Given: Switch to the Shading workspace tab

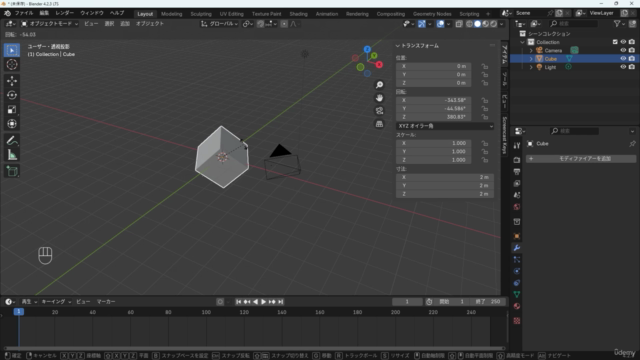Looking at the screenshot, I should 298,14.
